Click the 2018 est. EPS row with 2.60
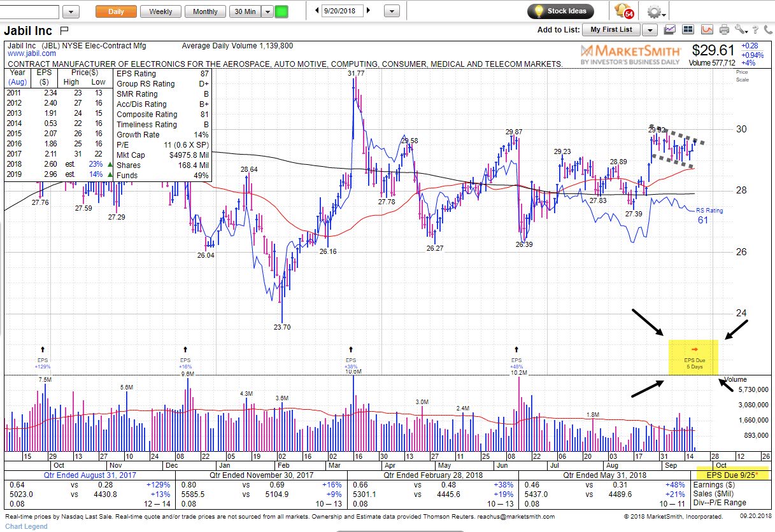775x532 pixels. click(x=59, y=164)
